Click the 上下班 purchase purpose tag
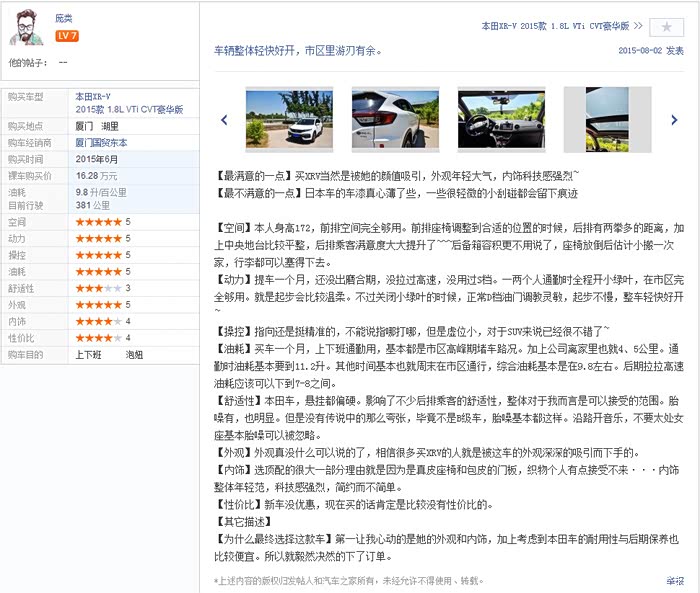The image size is (700, 593). pos(88,355)
